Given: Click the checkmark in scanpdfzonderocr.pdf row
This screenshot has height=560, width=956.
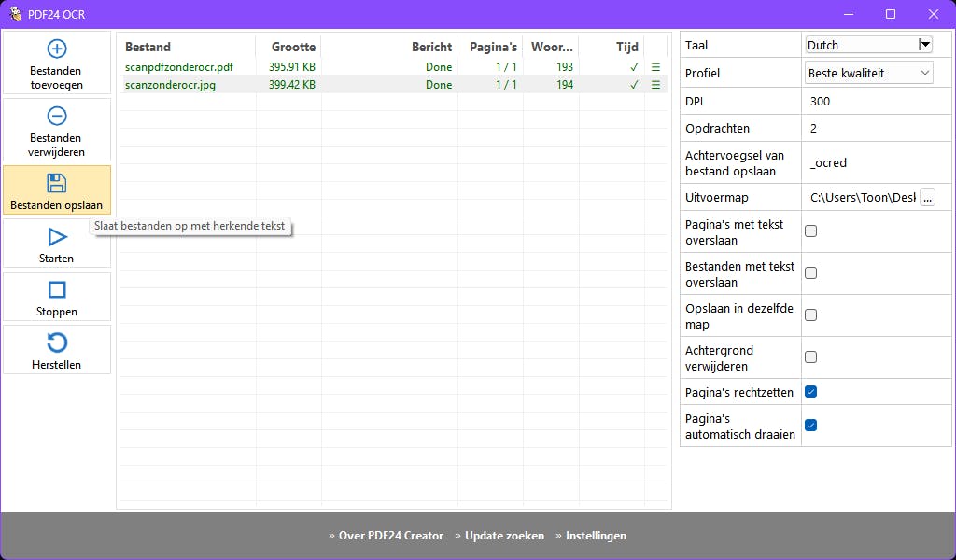Looking at the screenshot, I should coord(634,67).
